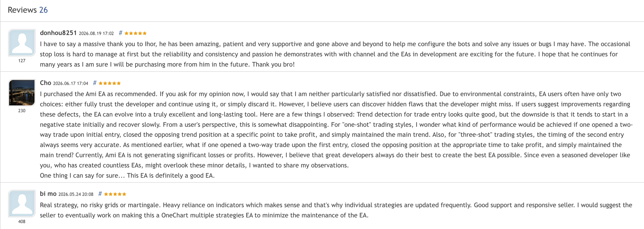Open the bi mo username profile link
This screenshot has width=644, height=229.
pyautogui.click(x=48, y=194)
